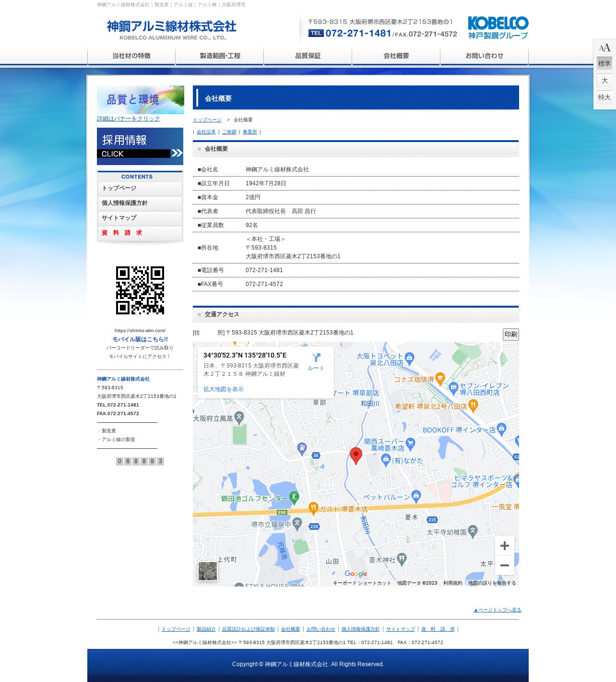This screenshot has width=616, height=682.
Task: Click 地図の誤りを報告する link
Action: pos(492,583)
